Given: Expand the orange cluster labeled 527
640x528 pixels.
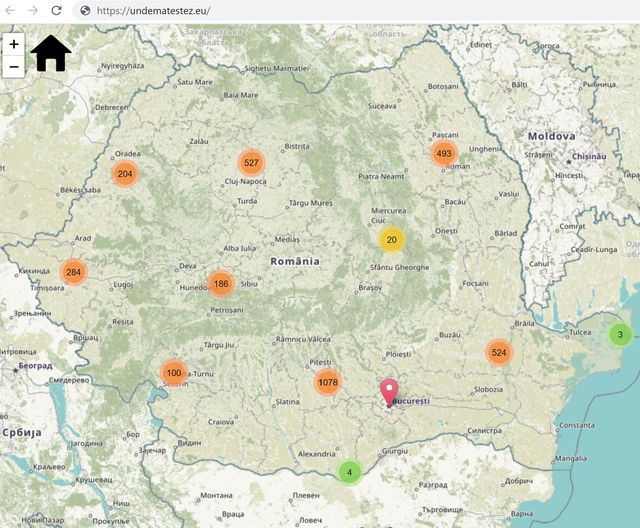Looking at the screenshot, I should (x=251, y=163).
